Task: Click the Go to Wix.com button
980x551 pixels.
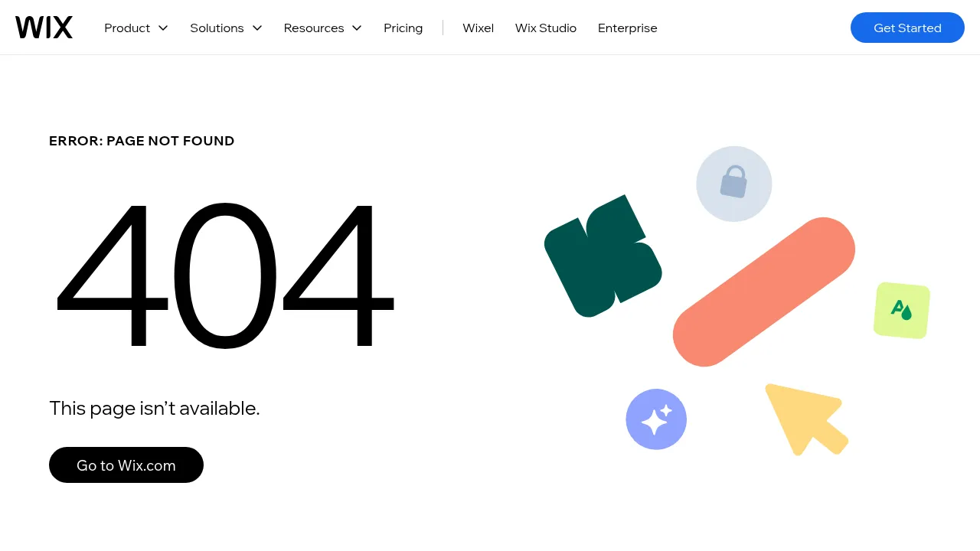Action: (x=126, y=465)
